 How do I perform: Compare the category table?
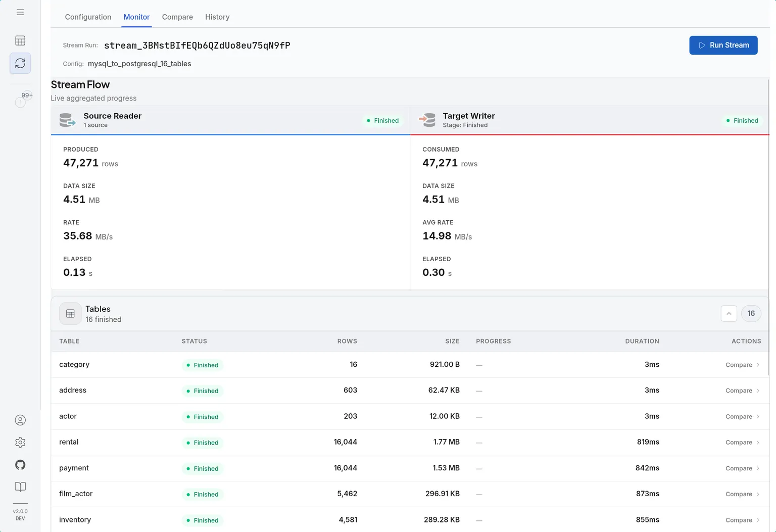tap(742, 365)
